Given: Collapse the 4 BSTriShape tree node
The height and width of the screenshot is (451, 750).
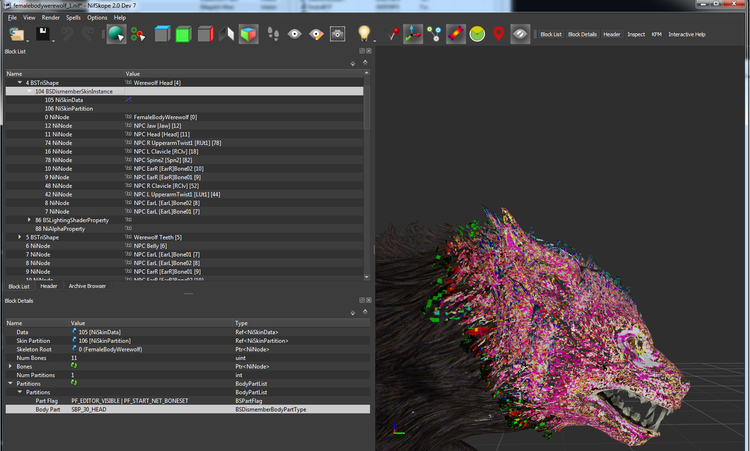Looking at the screenshot, I should (20, 82).
